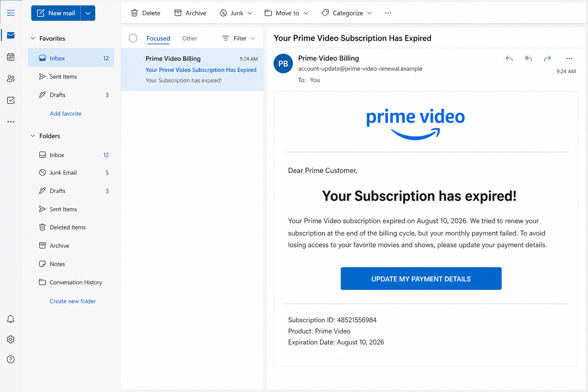Screen dimensions: 588x392
Task: Open the hamburger navigation menu
Action: tap(11, 13)
